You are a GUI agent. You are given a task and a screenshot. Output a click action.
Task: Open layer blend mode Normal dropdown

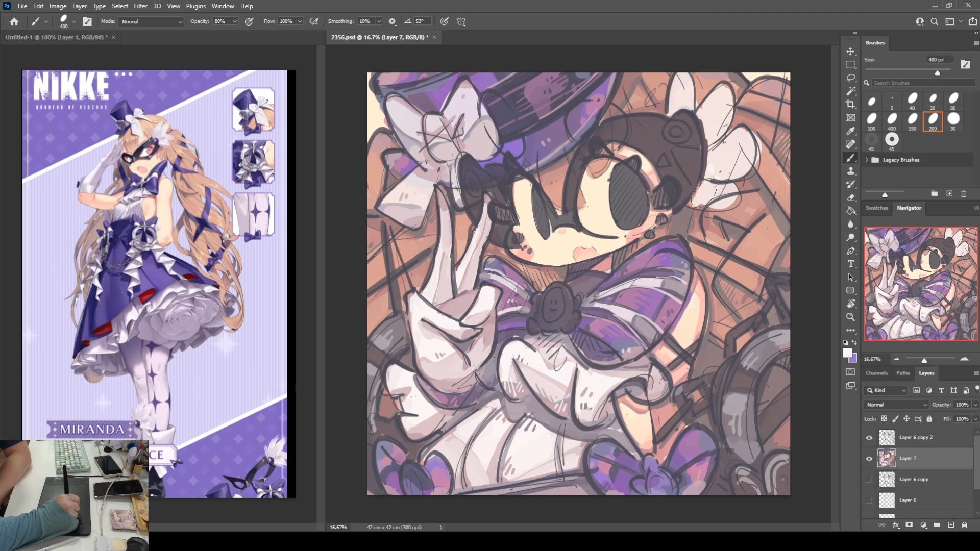[896, 405]
